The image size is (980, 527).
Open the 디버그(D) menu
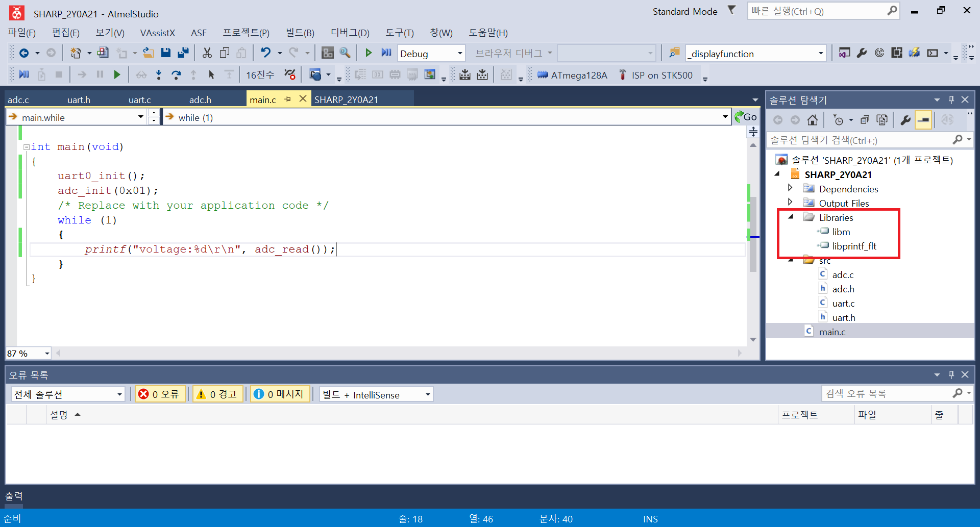click(x=350, y=33)
